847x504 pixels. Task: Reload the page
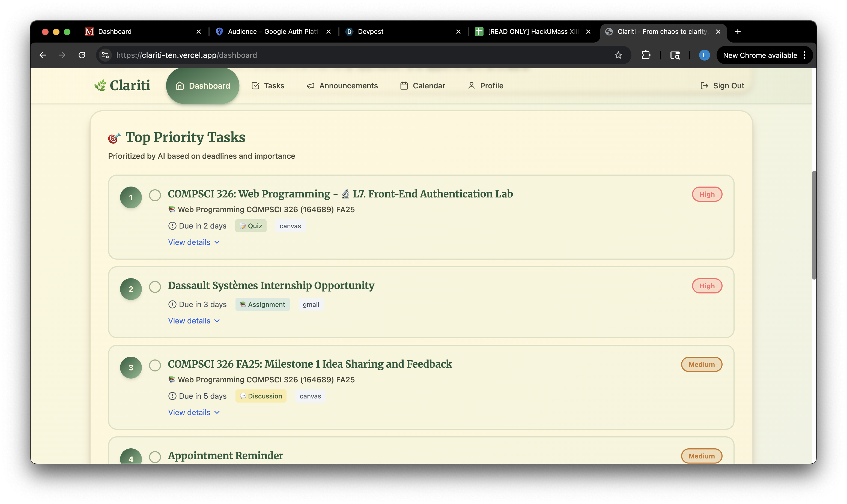tap(82, 55)
